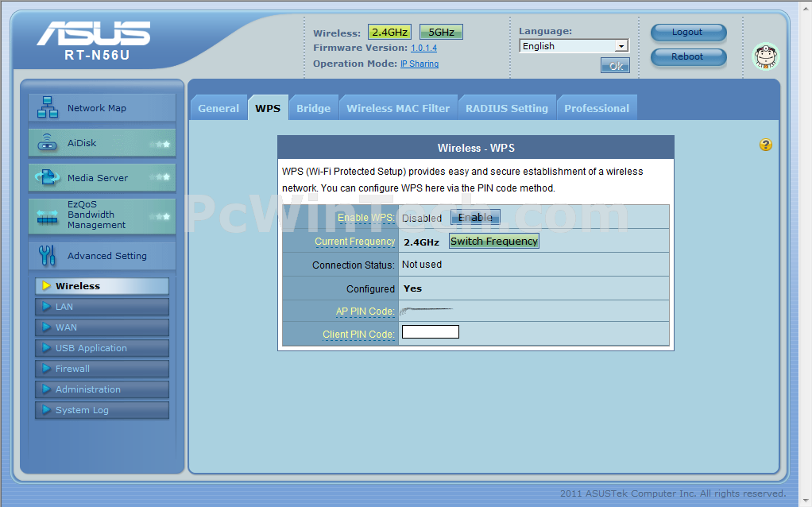Click the Media Server icon
The height and width of the screenshot is (507, 812).
point(47,178)
